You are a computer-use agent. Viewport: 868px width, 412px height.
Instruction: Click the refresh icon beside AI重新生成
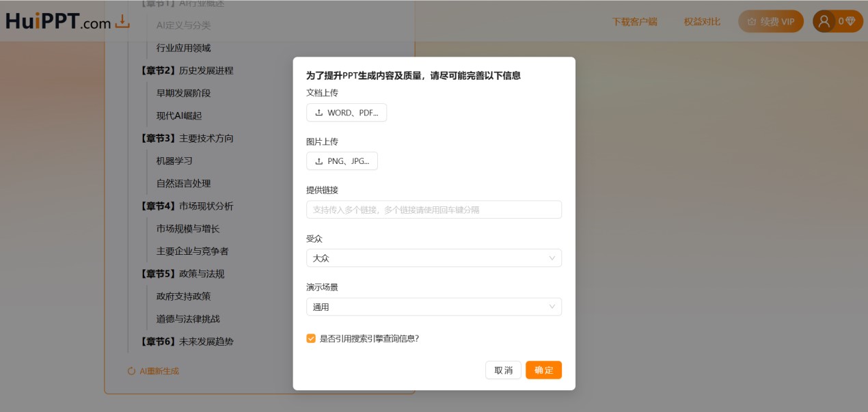click(131, 371)
